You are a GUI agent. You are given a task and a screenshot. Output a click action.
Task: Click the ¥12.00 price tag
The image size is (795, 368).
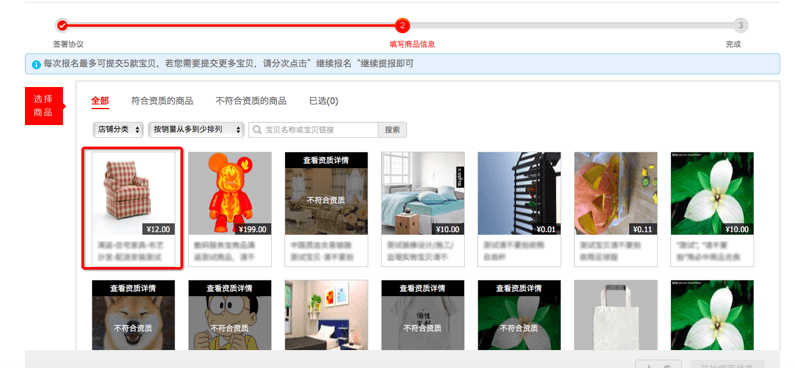click(x=158, y=229)
